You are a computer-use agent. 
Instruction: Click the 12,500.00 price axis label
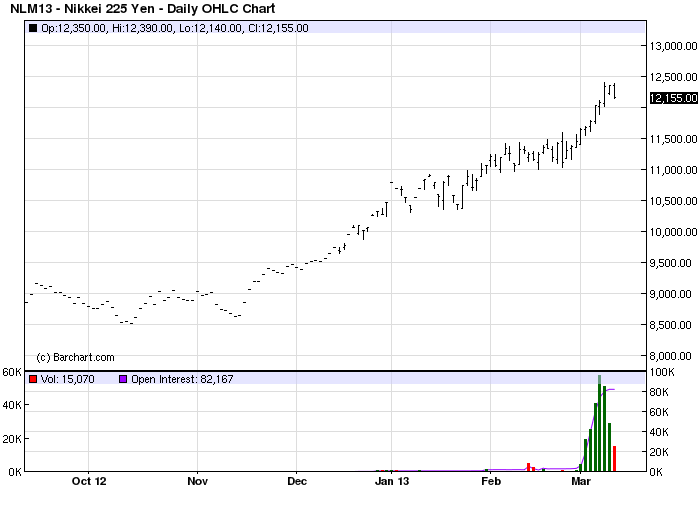point(673,77)
